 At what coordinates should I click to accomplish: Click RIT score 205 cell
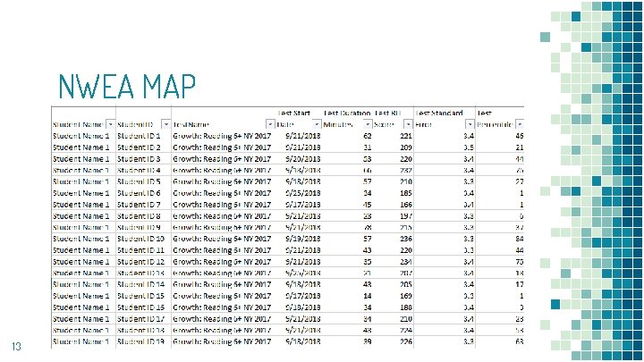click(x=406, y=284)
